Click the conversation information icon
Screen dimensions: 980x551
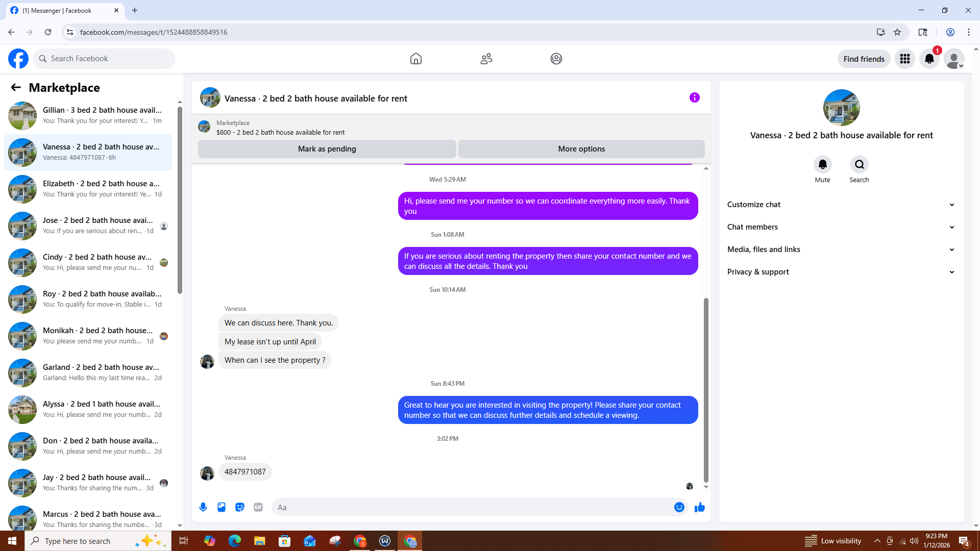click(694, 97)
